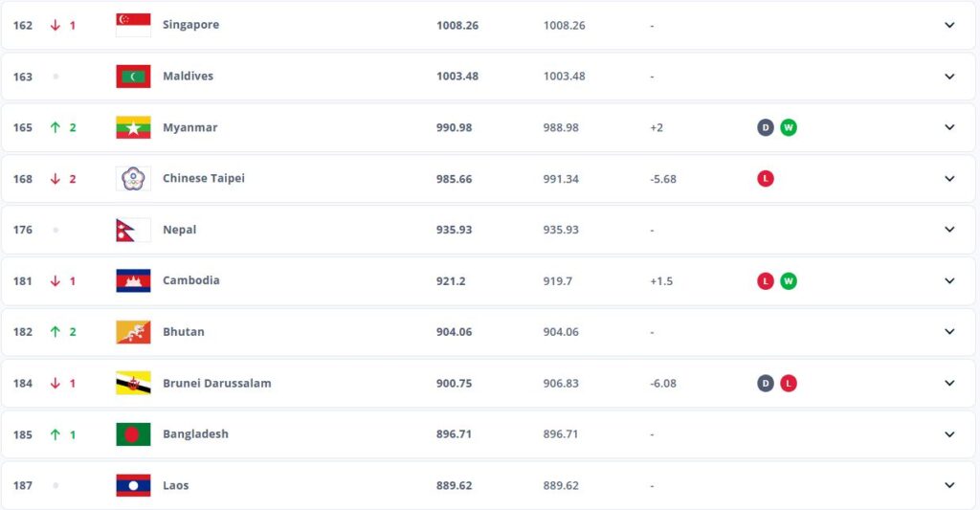The width and height of the screenshot is (980, 510).
Task: Click the Singapore flag icon
Action: [133, 25]
